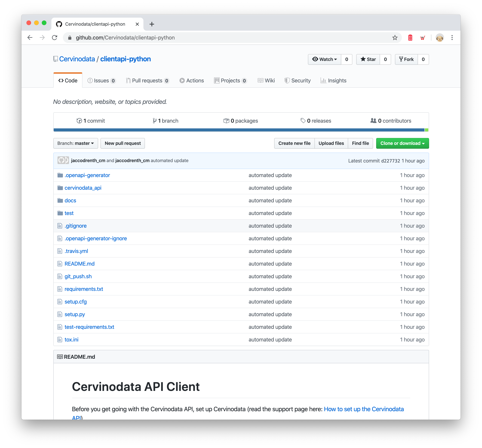This screenshot has height=448, width=482.
Task: View the 1 branch link
Action: [166, 121]
